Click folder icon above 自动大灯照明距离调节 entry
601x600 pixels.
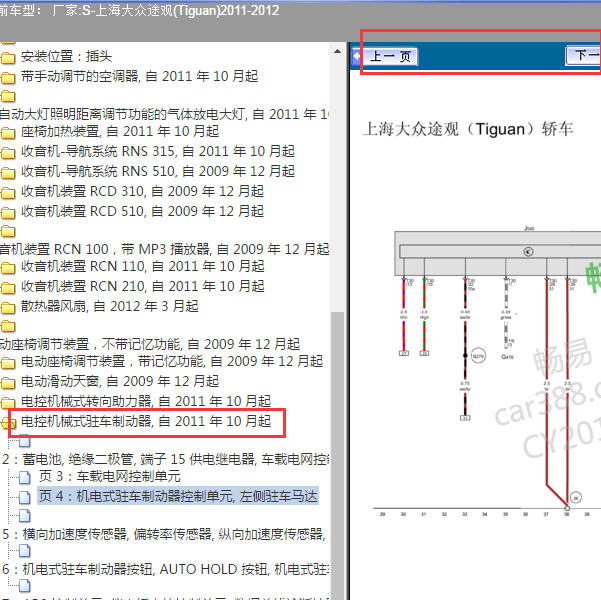pos(8,96)
